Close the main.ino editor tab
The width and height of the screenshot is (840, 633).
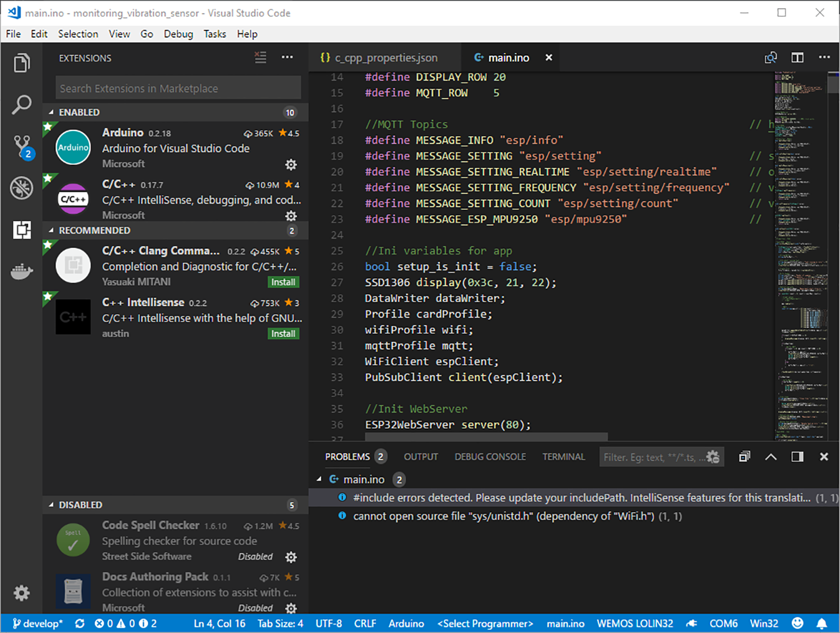[548, 58]
